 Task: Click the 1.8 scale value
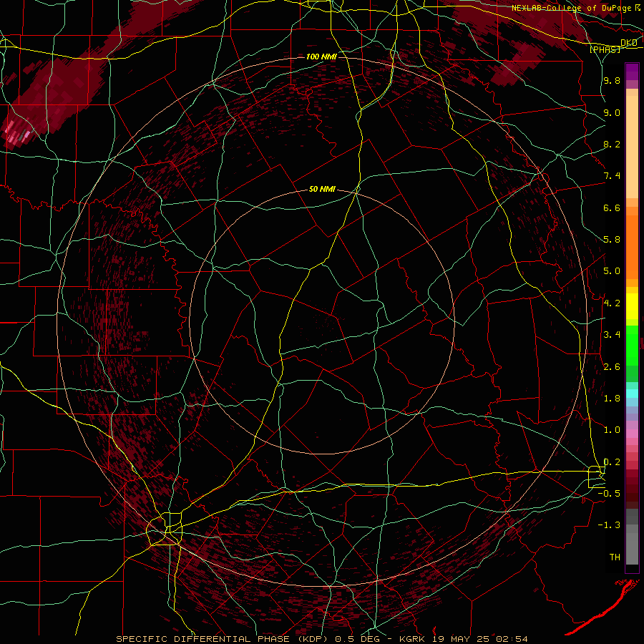pyautogui.click(x=612, y=399)
